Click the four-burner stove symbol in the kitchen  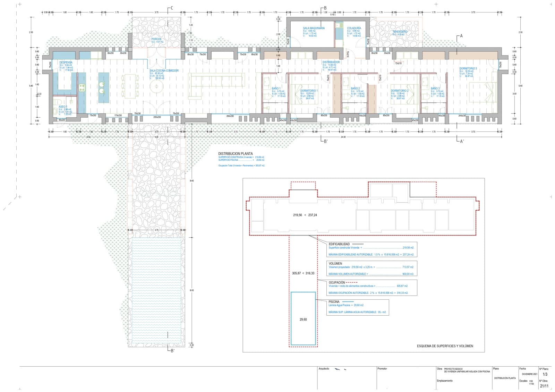82,88
